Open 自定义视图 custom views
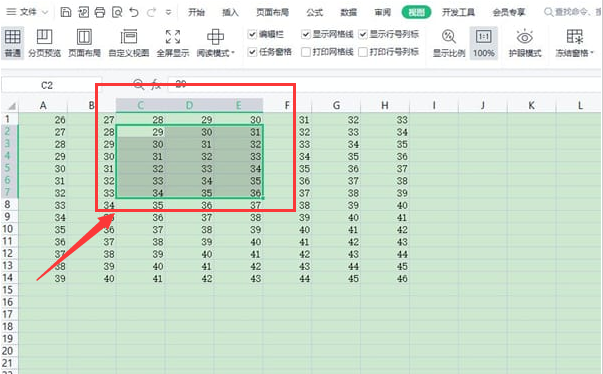This screenshot has width=603, height=374. (128, 43)
